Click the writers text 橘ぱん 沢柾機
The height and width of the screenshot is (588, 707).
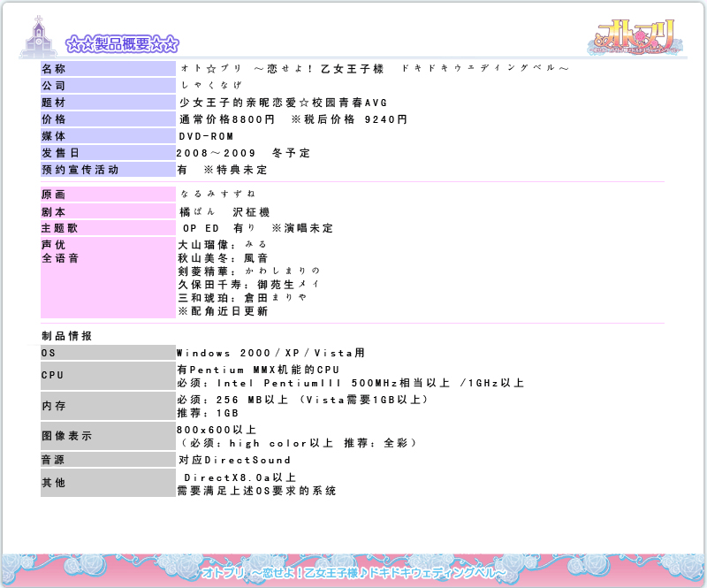(224, 212)
